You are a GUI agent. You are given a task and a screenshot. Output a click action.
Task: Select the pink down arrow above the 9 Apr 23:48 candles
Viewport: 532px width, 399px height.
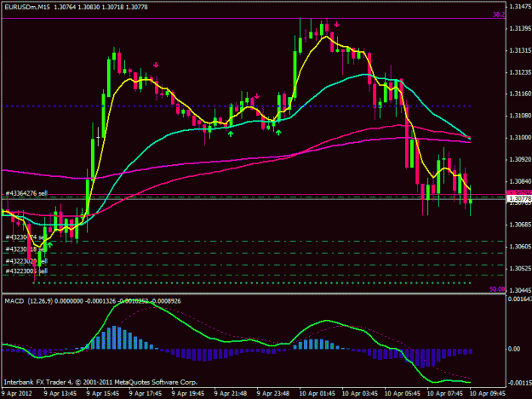[257, 96]
